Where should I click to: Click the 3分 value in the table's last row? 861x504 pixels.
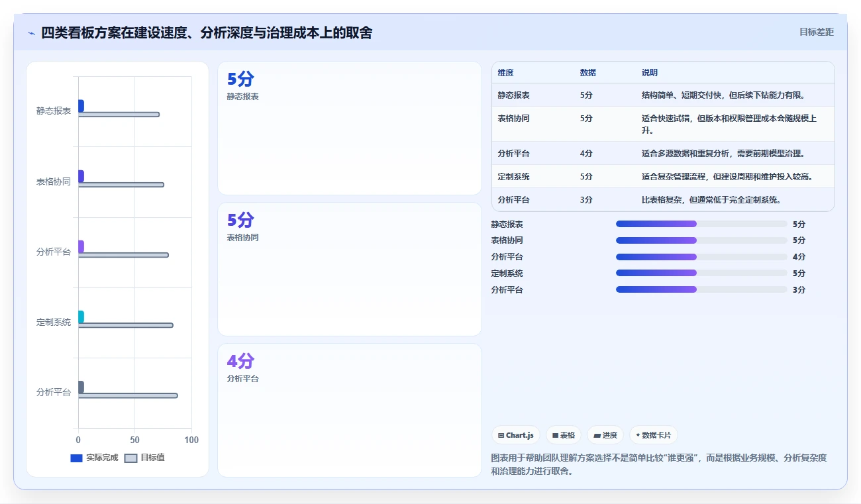586,200
